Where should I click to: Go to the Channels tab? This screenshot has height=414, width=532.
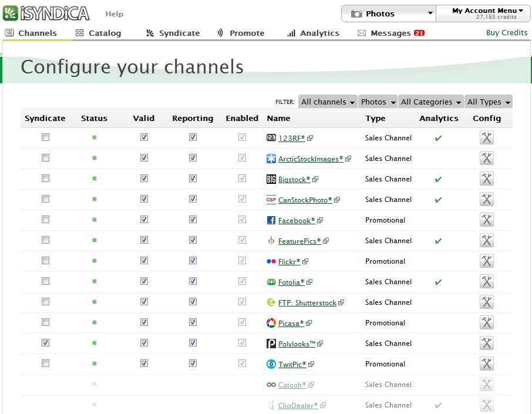31,33
